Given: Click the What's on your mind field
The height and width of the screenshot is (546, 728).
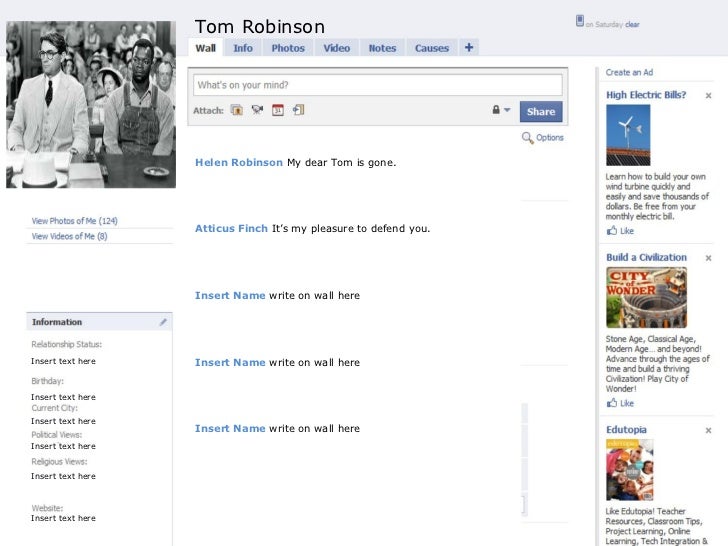Looking at the screenshot, I should click(377, 85).
